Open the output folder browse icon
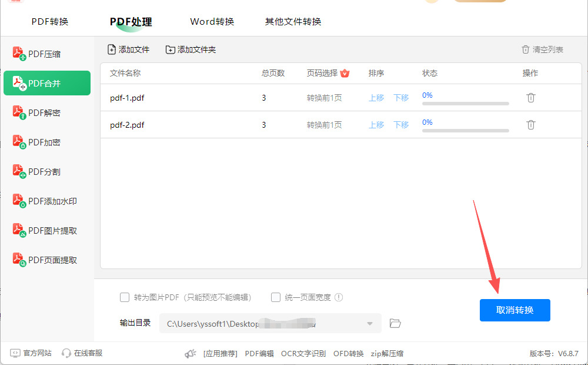The image size is (588, 365). click(x=395, y=323)
